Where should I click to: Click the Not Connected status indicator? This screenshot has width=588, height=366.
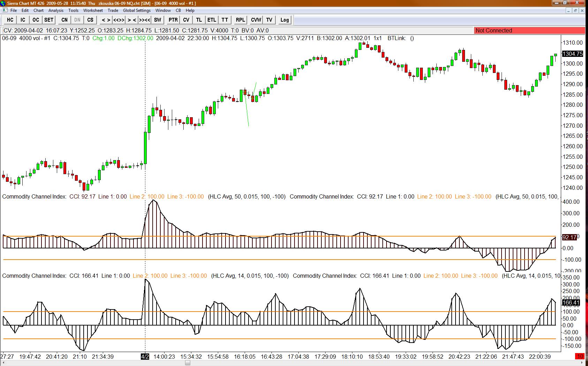[x=529, y=30]
